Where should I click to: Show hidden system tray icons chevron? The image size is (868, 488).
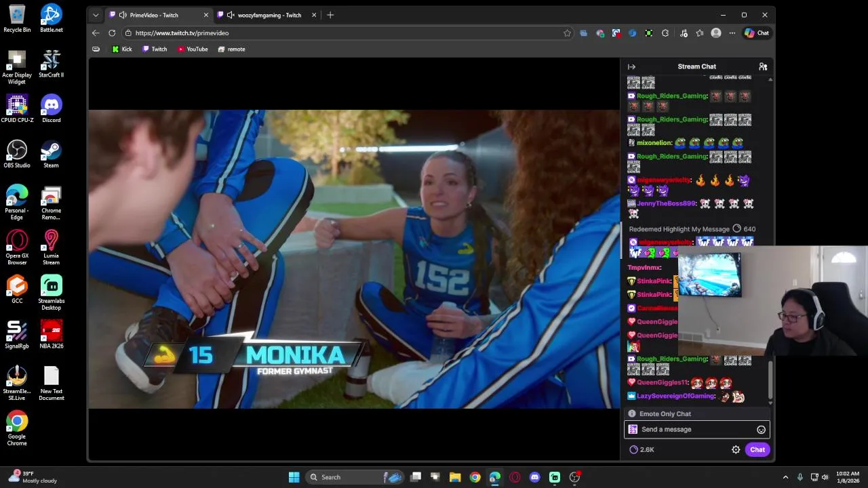785,477
